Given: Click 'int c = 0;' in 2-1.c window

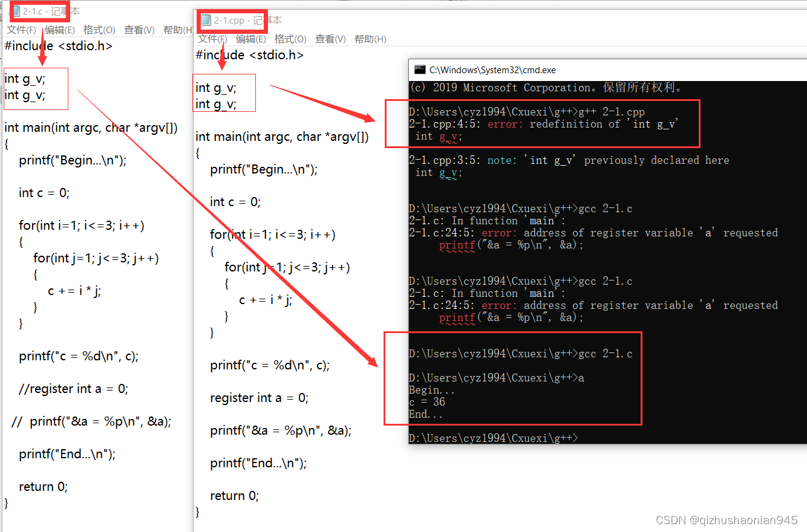Looking at the screenshot, I should pyautogui.click(x=44, y=193).
